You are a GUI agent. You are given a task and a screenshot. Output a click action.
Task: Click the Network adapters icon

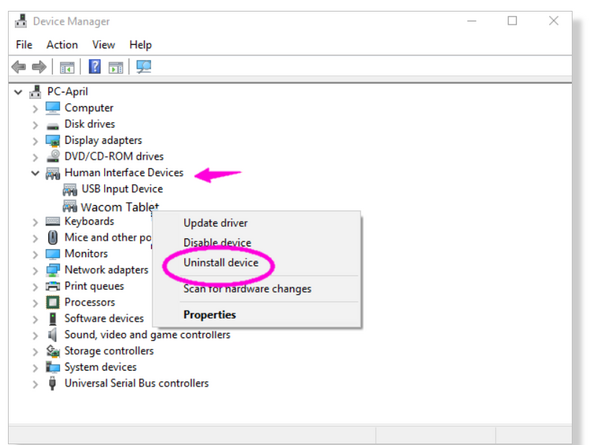tap(53, 270)
